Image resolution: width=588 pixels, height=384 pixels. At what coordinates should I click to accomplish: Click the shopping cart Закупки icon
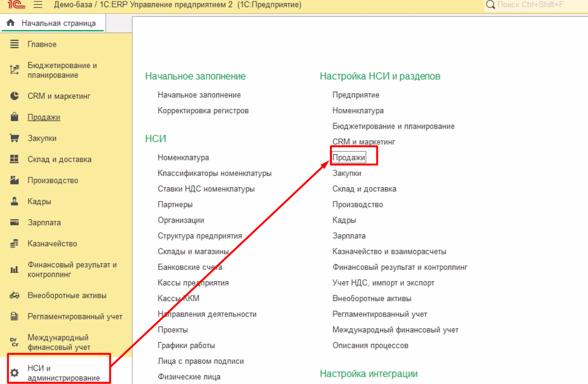(14, 138)
